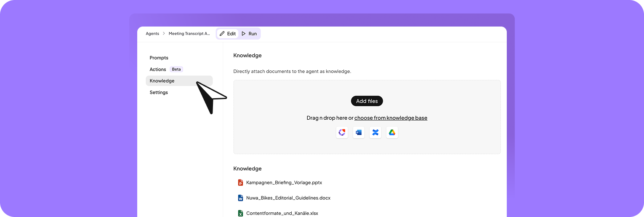Switch to Edit mode
Image resolution: width=644 pixels, height=217 pixels.
228,34
